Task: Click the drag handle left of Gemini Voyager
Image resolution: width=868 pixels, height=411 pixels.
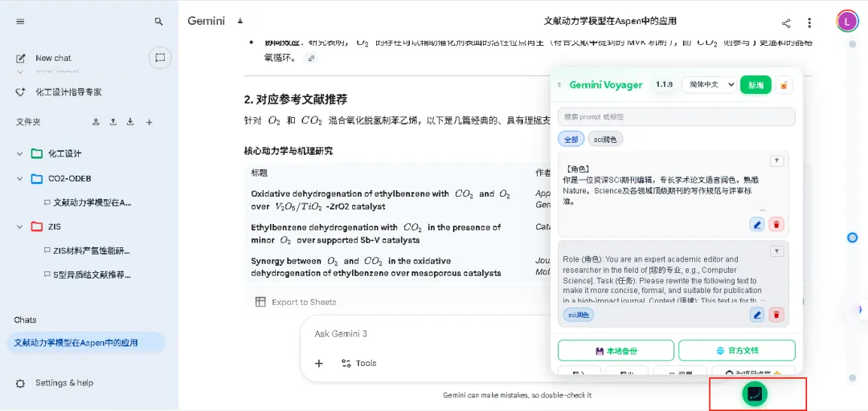Action: tap(559, 84)
